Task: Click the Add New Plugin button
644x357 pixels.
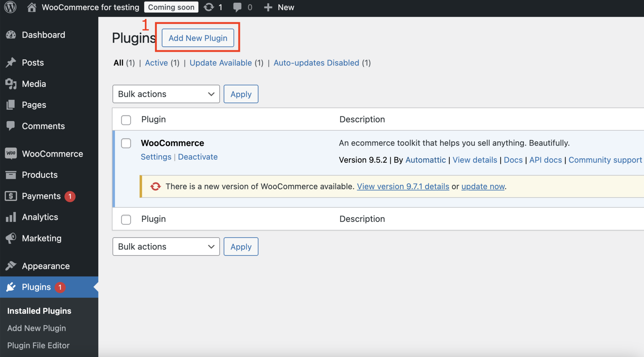Action: coord(198,38)
